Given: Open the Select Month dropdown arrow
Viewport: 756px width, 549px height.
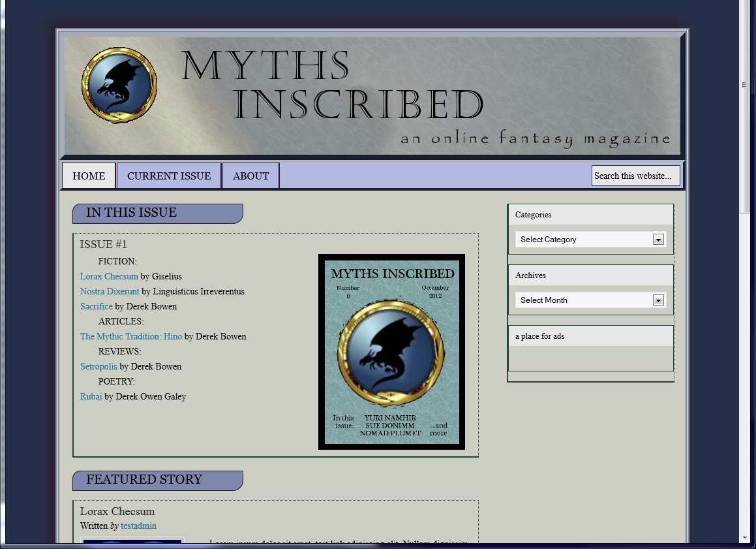Looking at the screenshot, I should click(659, 300).
